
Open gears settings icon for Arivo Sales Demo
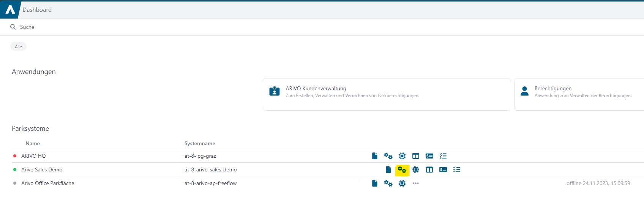click(402, 170)
